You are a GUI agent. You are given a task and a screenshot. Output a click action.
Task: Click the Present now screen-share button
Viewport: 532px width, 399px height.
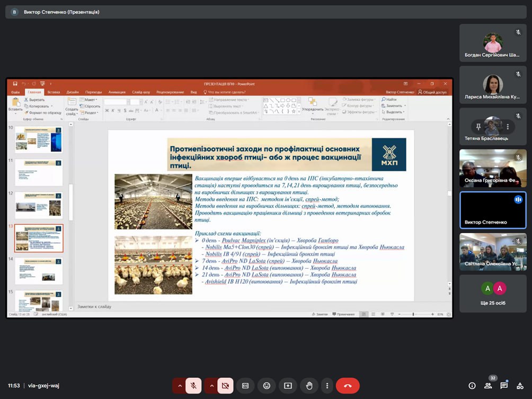tap(288, 386)
